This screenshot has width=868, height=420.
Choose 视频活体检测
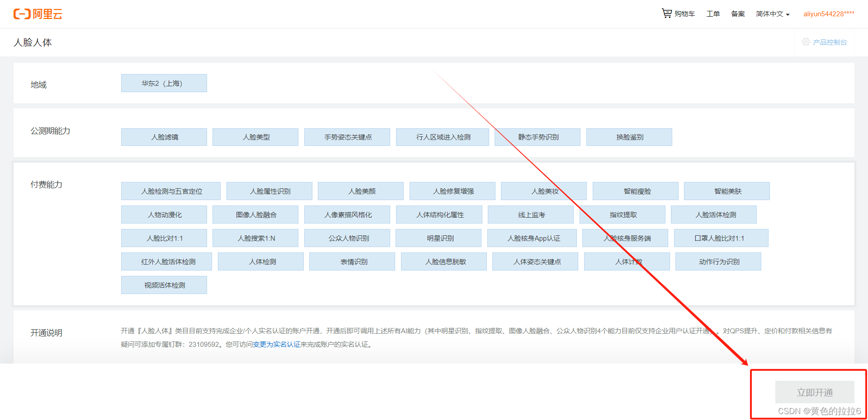(x=164, y=285)
